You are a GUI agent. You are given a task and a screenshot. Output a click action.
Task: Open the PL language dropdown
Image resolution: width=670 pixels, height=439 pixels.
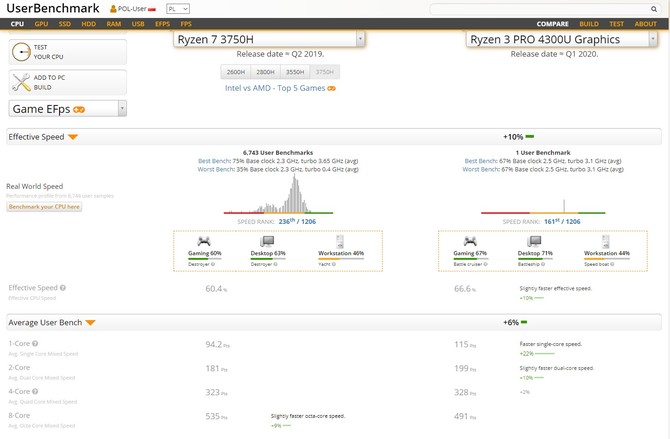pos(178,9)
